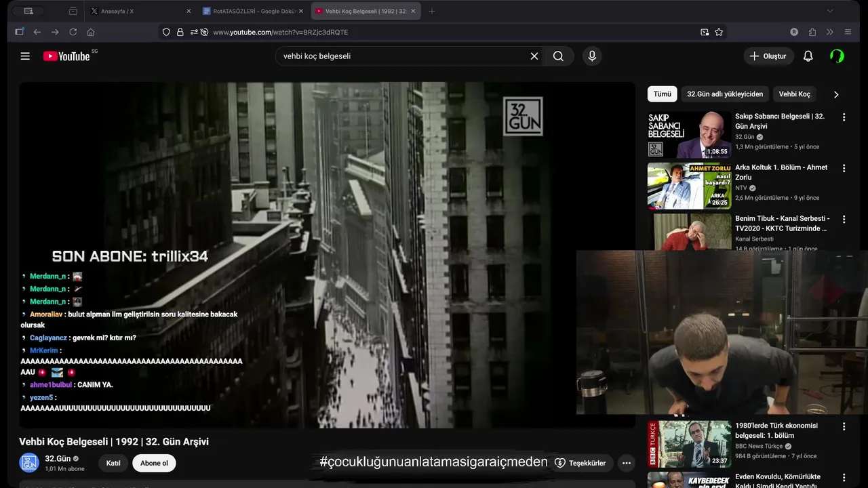Image resolution: width=868 pixels, height=488 pixels.
Task: Open the YouTube hamburger guide menu
Action: click(x=25, y=56)
